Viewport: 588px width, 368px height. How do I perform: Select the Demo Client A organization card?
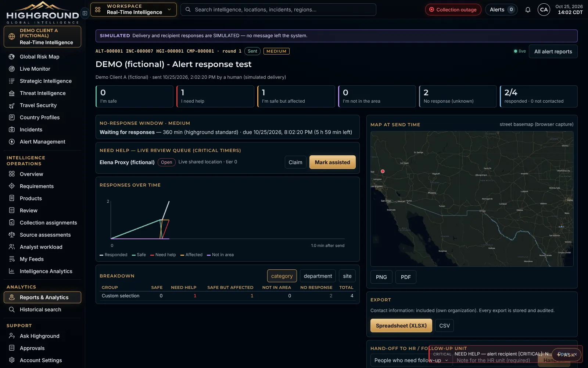point(42,36)
